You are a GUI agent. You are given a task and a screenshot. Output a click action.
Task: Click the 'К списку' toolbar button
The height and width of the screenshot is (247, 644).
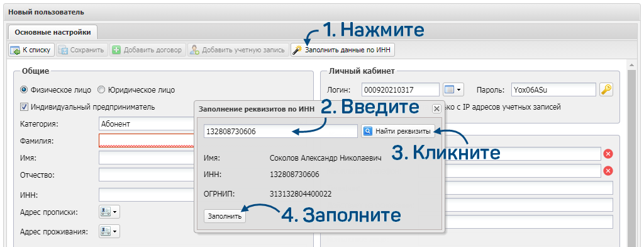coord(31,50)
